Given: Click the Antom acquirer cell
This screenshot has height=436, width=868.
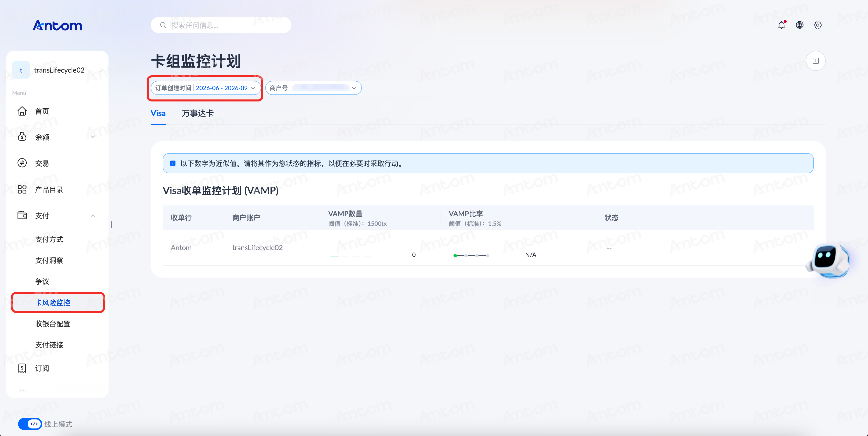Looking at the screenshot, I should (x=181, y=248).
